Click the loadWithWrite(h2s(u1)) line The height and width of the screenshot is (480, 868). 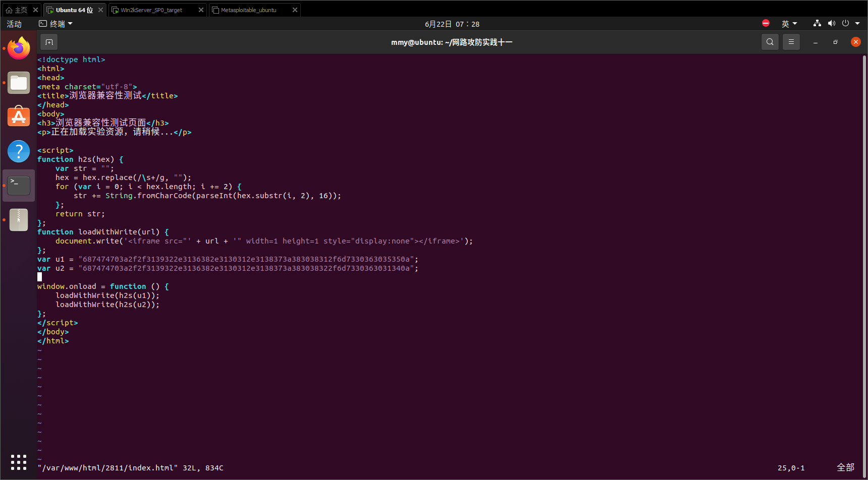pyautogui.click(x=107, y=295)
